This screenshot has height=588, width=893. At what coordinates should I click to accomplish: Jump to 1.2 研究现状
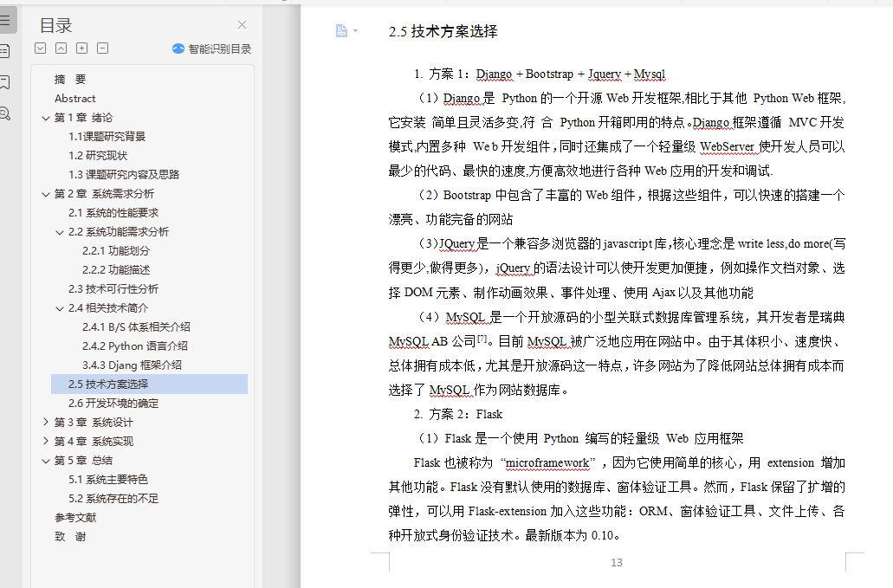98,155
